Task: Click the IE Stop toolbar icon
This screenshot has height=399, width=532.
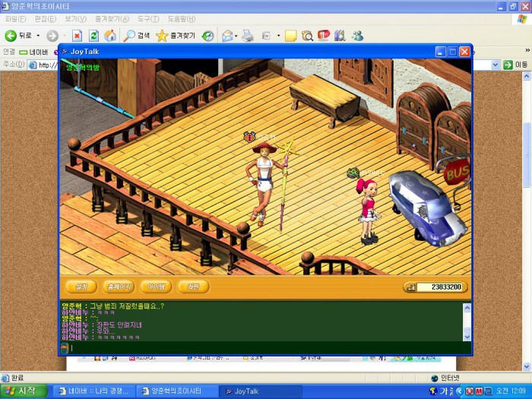Action: 77,36
